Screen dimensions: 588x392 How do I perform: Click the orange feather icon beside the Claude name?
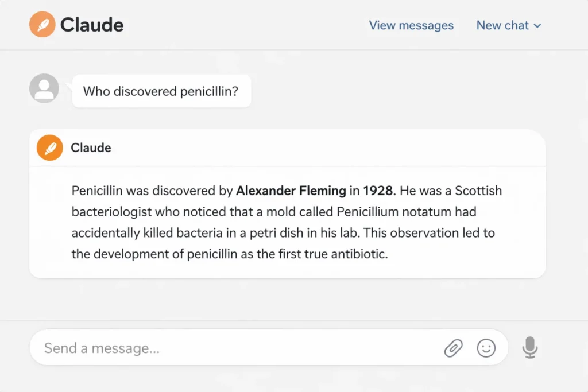pos(49,148)
